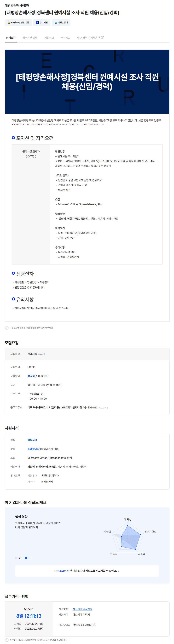Click the external-link icon beside 대구·경북 지역채용관
174x644 pixels.
[x=102, y=38]
